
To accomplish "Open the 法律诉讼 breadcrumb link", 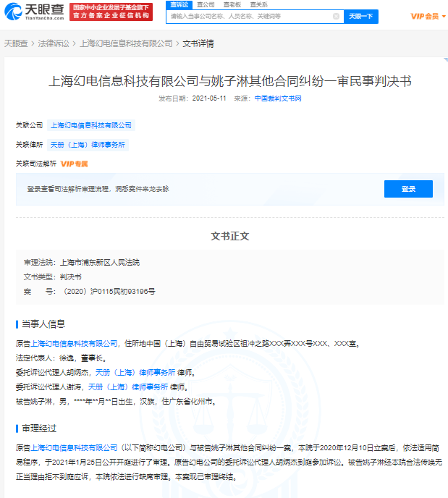I will point(56,43).
